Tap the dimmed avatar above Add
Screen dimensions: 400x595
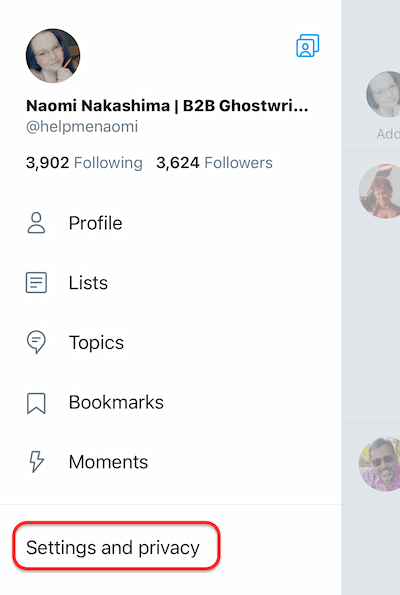pos(383,94)
